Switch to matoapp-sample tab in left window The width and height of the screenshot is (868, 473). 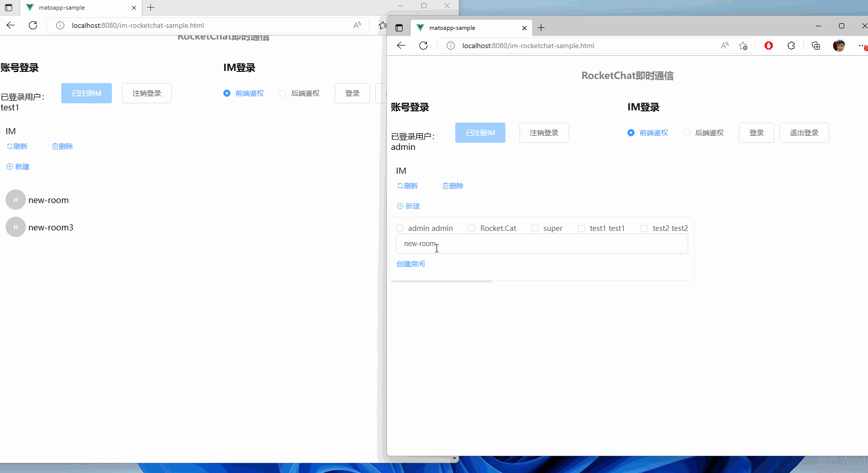pos(81,8)
